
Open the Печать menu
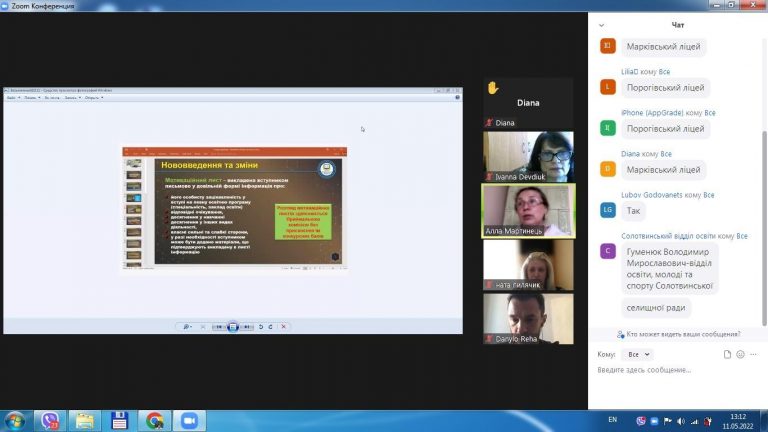pos(32,97)
